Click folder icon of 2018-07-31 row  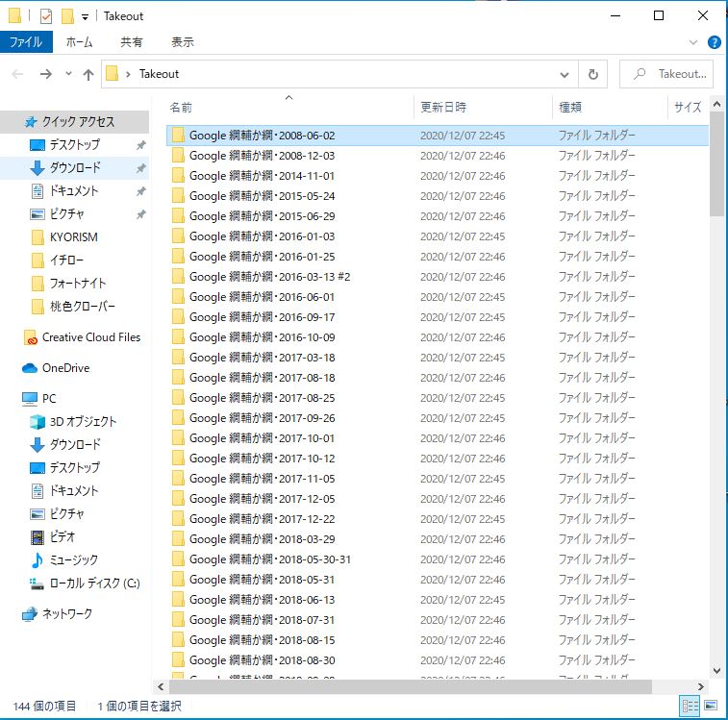(x=178, y=620)
